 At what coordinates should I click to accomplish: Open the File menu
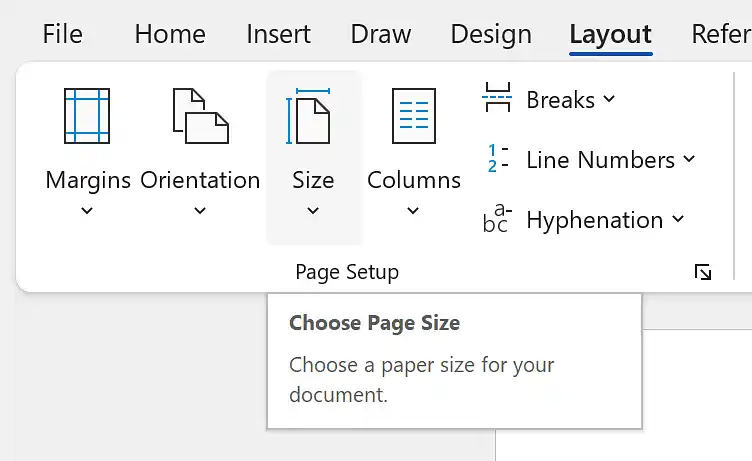pos(62,34)
